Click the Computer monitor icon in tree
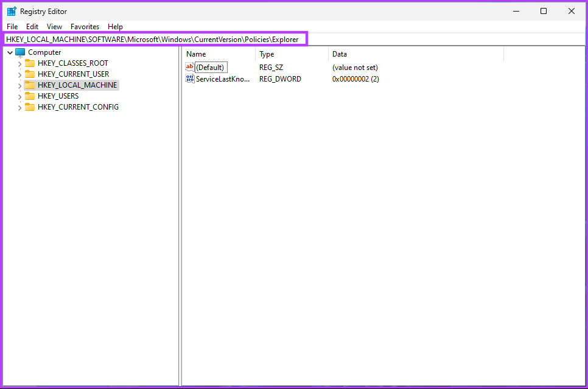Screen dimensions: 588x389 [x=20, y=52]
